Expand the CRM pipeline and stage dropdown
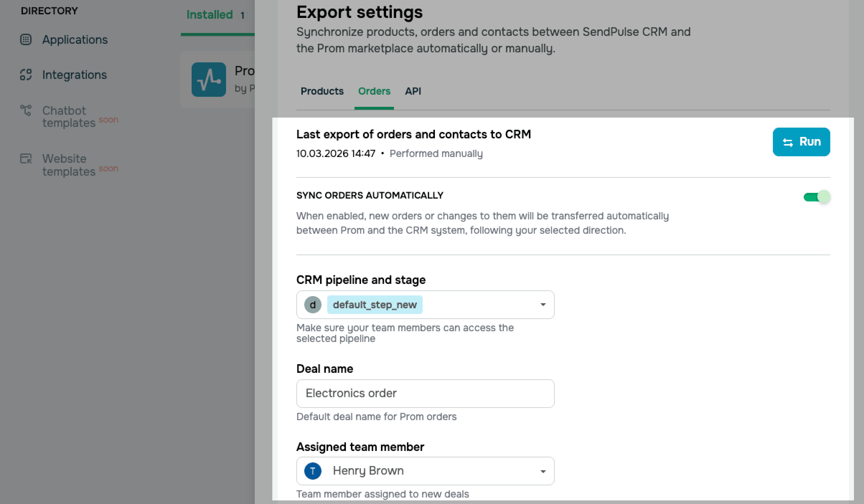The width and height of the screenshot is (864, 504). [543, 305]
